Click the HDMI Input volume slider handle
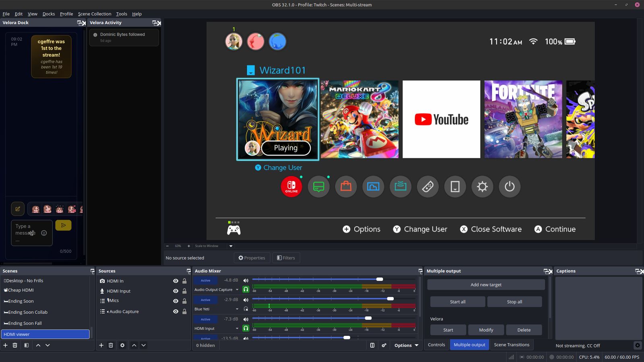Image resolution: width=644 pixels, height=362 pixels. pyautogui.click(x=368, y=318)
